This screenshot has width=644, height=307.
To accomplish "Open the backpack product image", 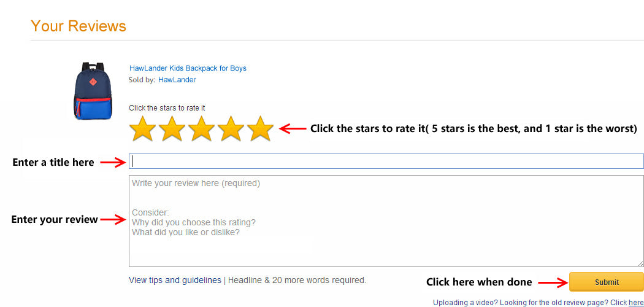I will click(x=93, y=91).
